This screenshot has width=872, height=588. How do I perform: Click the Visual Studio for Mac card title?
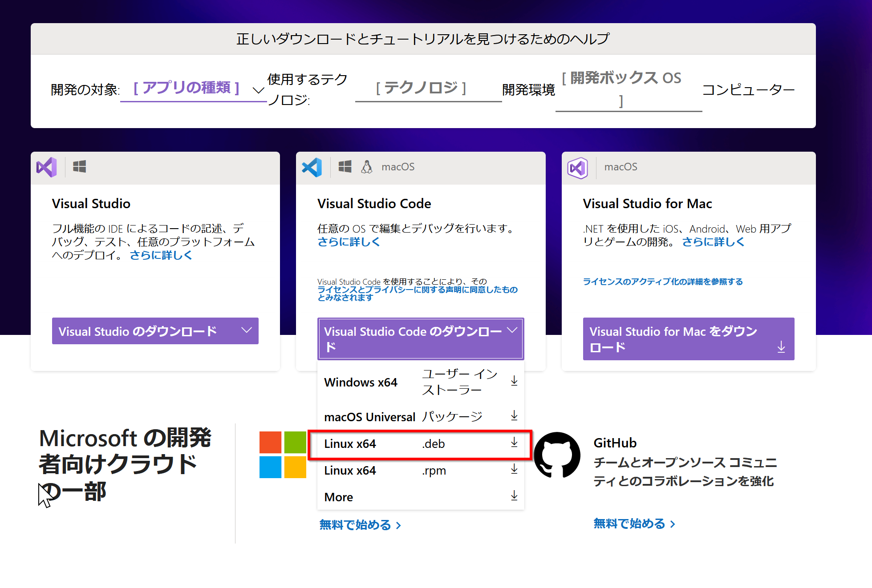tap(647, 204)
